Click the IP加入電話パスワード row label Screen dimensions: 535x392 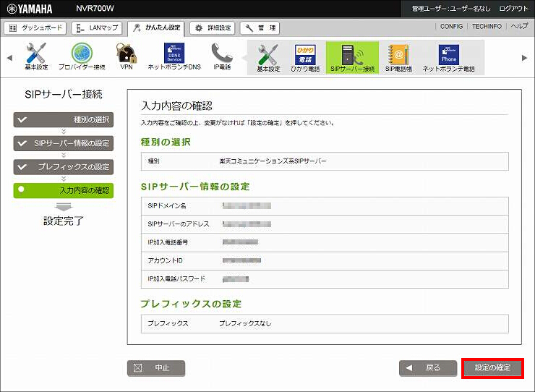click(176, 278)
